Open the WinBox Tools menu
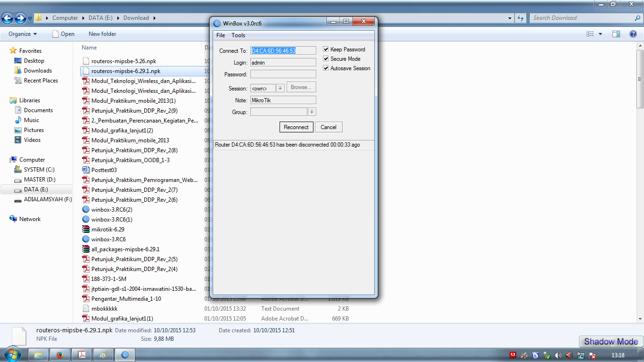The image size is (644, 362). coord(239,35)
